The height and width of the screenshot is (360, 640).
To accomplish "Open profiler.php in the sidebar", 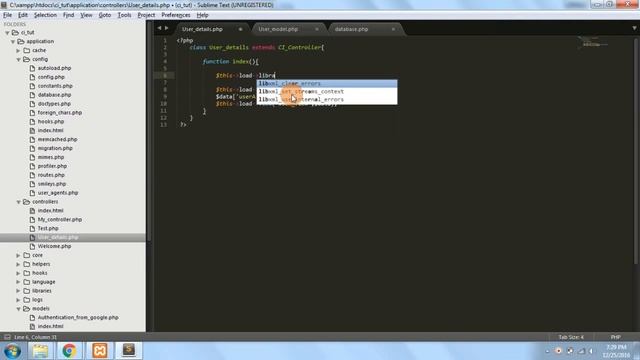I will point(52,167).
